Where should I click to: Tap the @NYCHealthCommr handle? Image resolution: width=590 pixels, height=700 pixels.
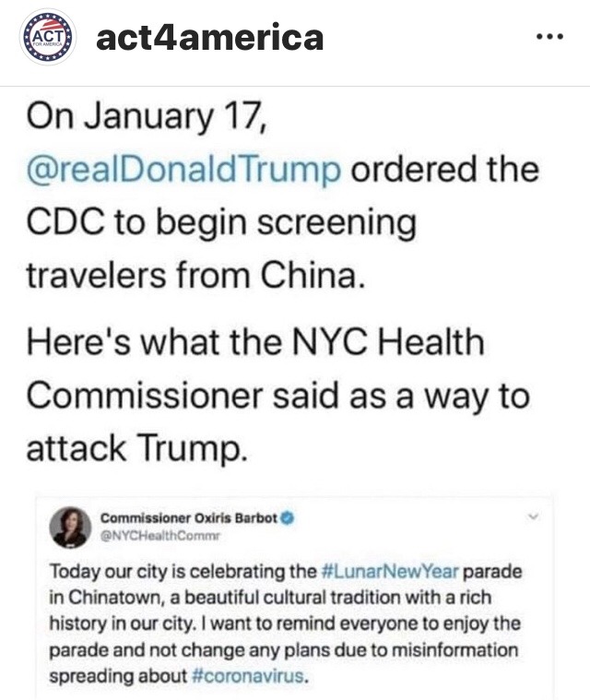pos(160,536)
